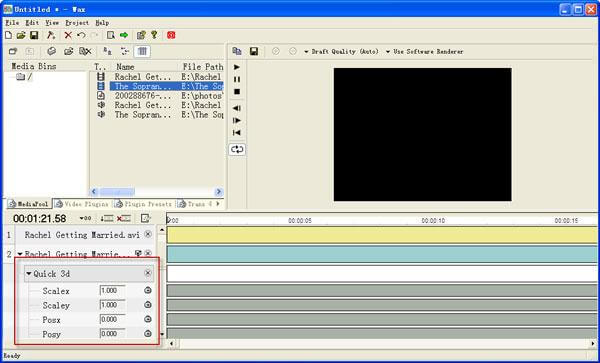Viewport: 600px width, 363px height.
Task: Switch to the Plugin Presets tab
Action: [x=143, y=204]
